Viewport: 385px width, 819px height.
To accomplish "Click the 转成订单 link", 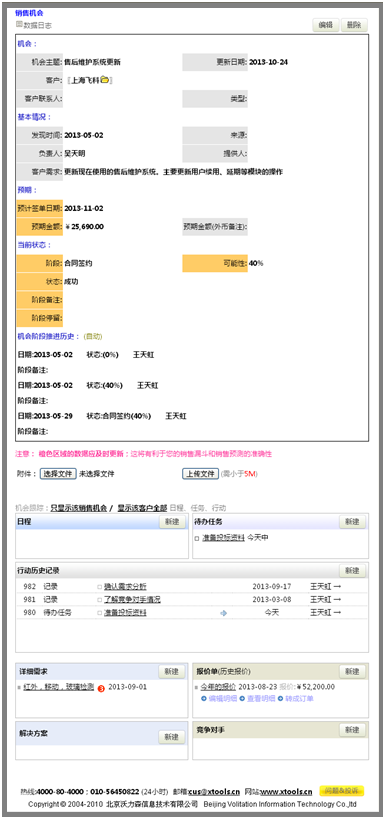I will tap(299, 699).
